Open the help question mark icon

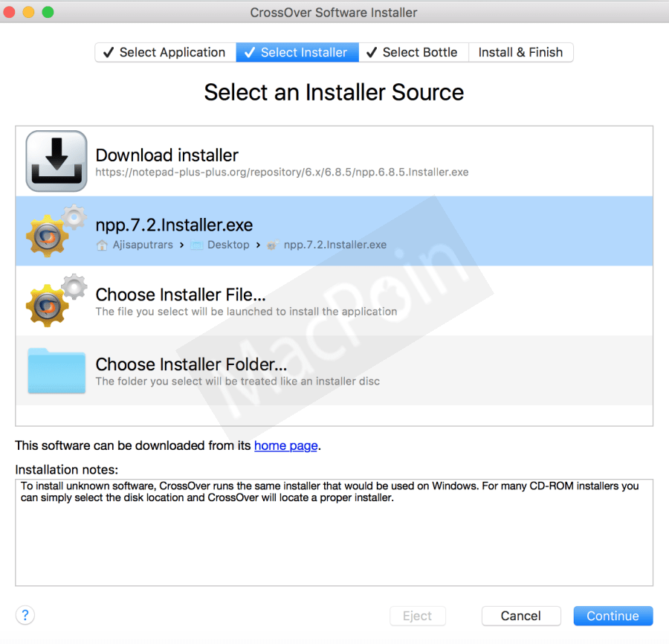tap(25, 615)
